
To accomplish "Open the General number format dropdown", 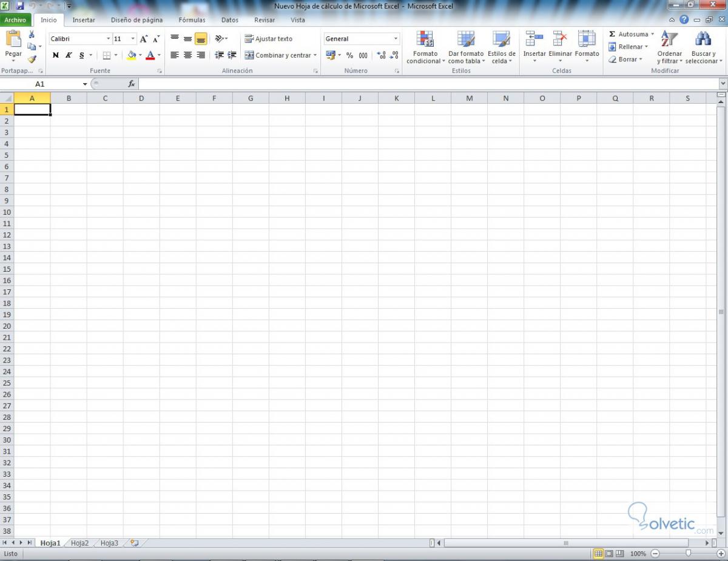I will point(396,39).
